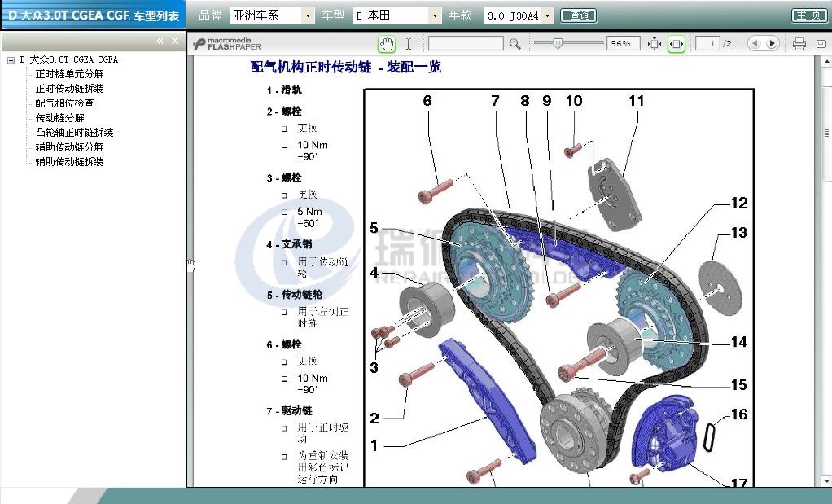Open the 品牌 brand dropdown
832x504 pixels.
pos(307,15)
